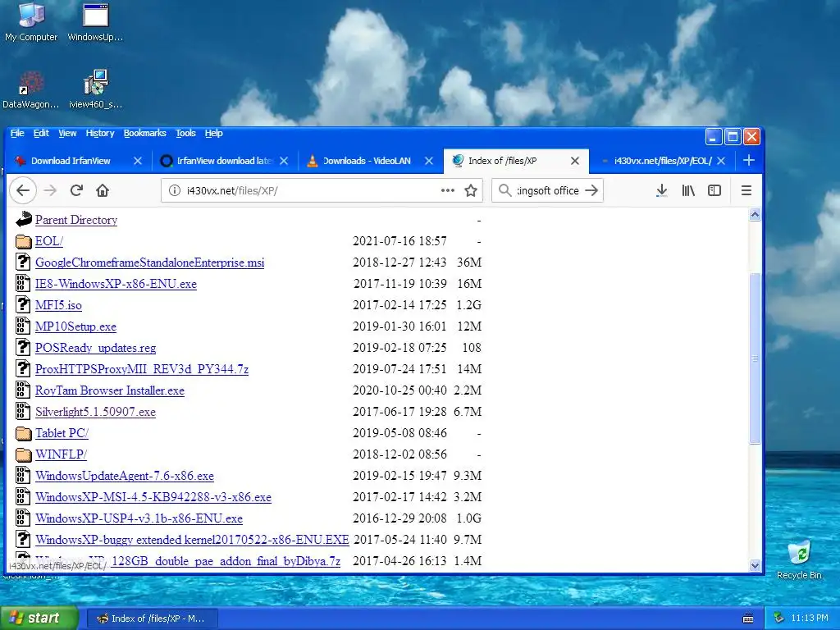Click Index of /files/XP taskbar button
Viewport: 840px width, 630px height.
(x=152, y=619)
